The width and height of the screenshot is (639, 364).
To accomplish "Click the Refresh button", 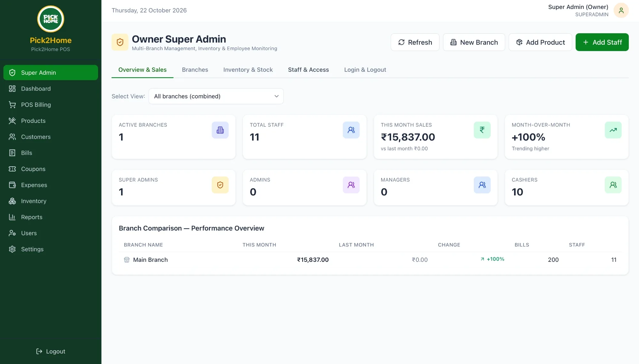I will [415, 42].
